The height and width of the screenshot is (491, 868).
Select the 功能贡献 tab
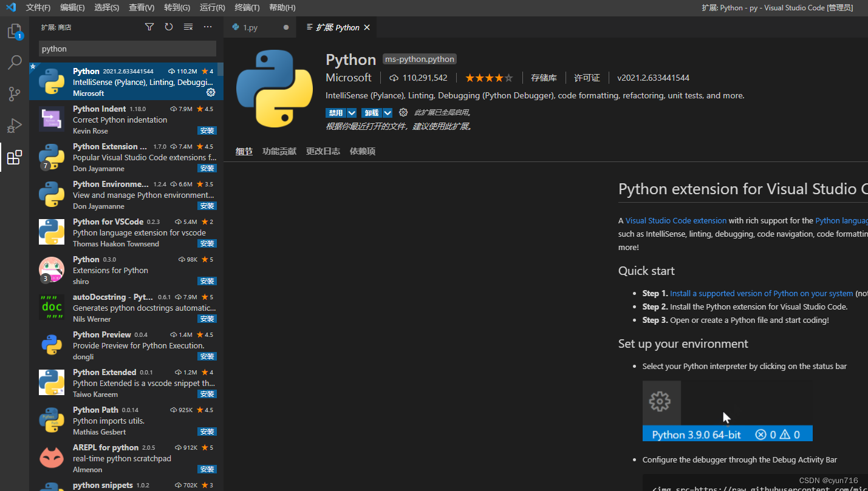(279, 152)
